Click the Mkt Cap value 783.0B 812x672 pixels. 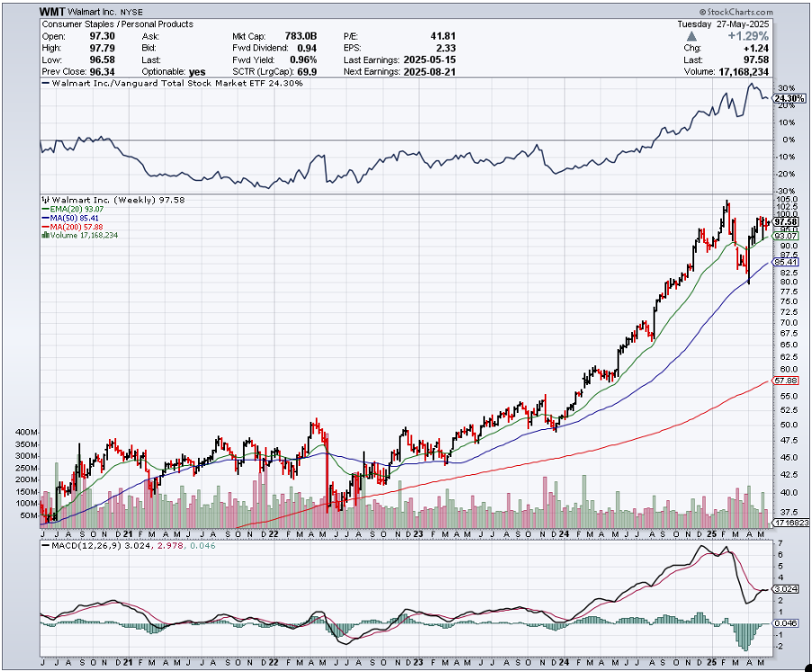pos(301,36)
